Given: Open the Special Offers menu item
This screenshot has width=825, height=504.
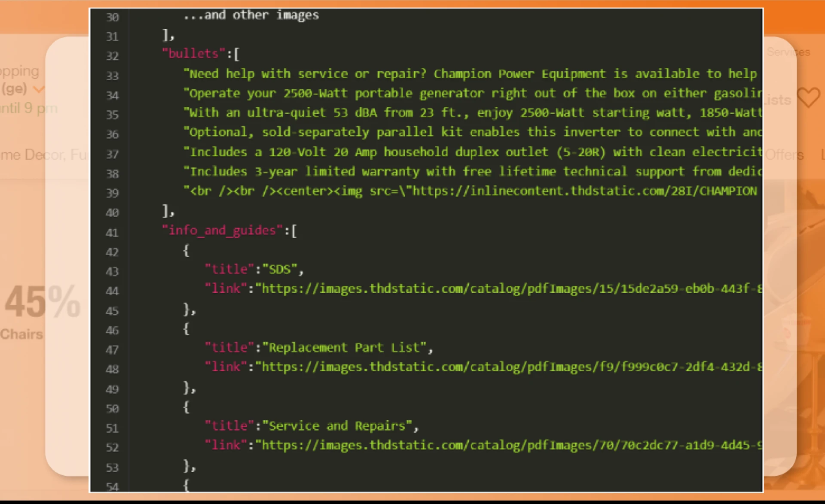Looking at the screenshot, I should click(784, 155).
